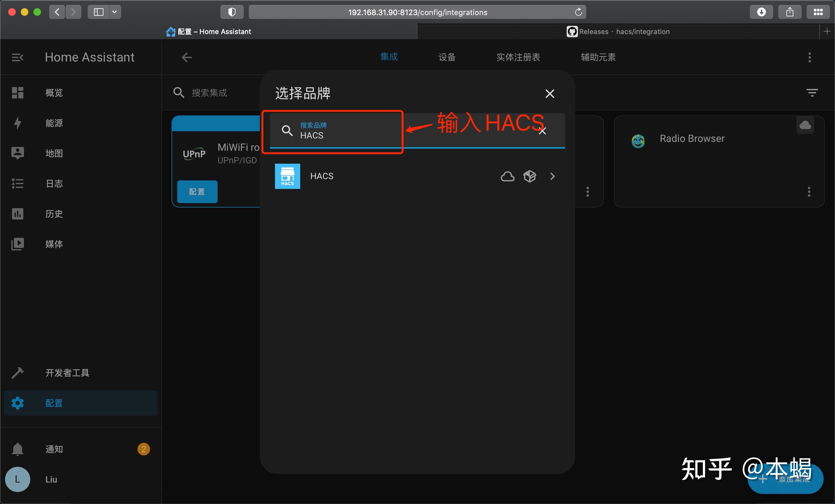Click the 配置 button on UPnP card
The height and width of the screenshot is (504, 835).
click(x=197, y=191)
